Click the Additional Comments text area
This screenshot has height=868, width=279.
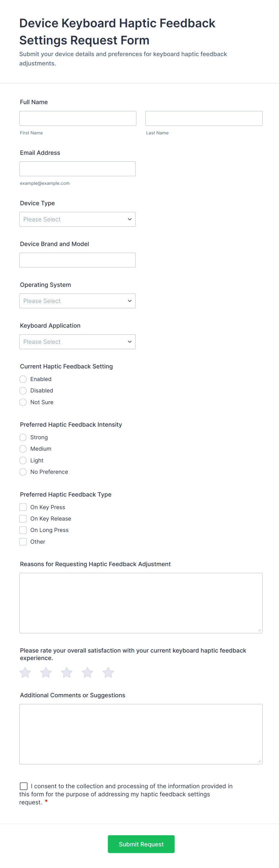(x=141, y=734)
